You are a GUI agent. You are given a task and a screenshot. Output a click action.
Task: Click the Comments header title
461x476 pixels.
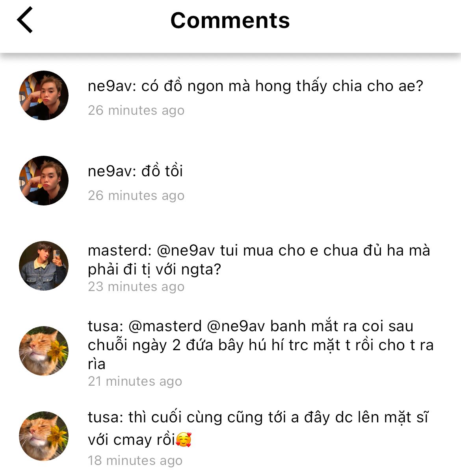[230, 21]
